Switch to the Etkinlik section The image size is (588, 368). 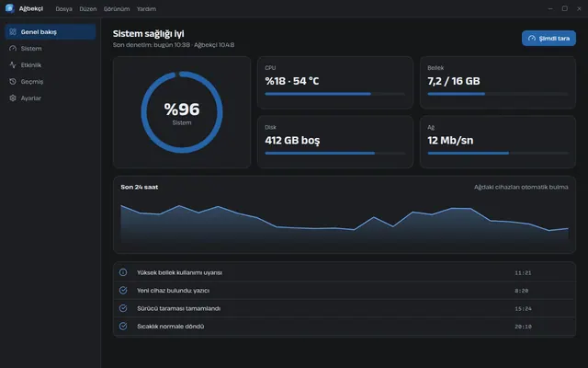(51, 65)
